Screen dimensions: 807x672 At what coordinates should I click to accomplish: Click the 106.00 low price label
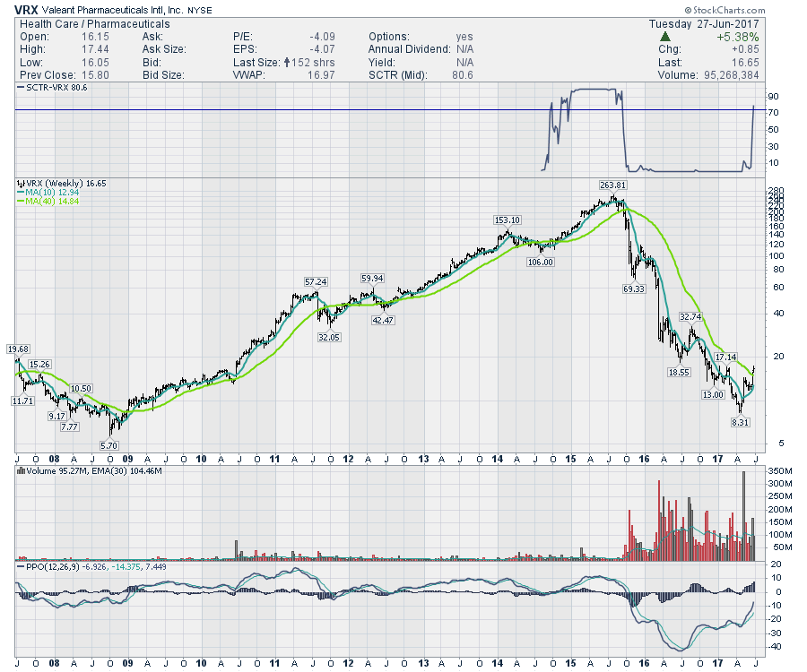(x=541, y=263)
